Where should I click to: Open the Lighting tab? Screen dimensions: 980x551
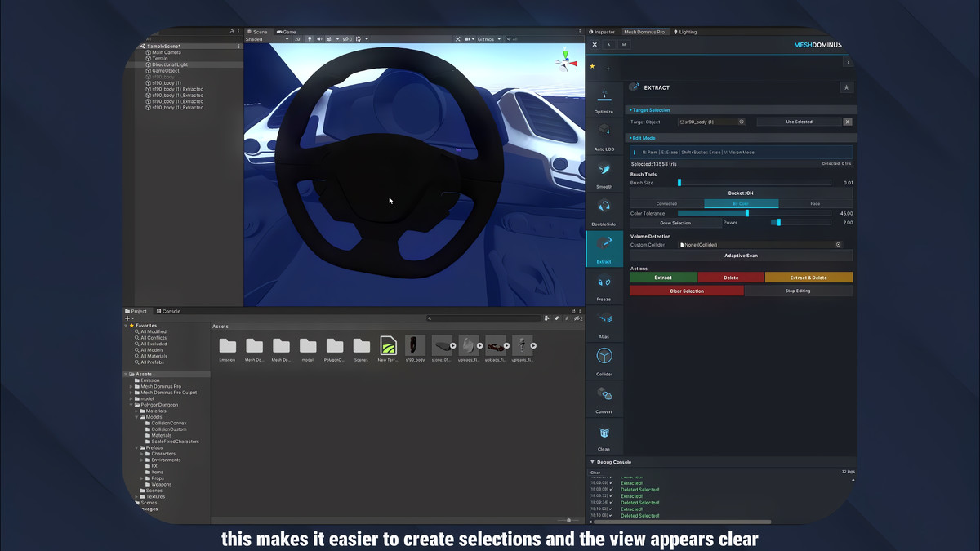pos(684,32)
